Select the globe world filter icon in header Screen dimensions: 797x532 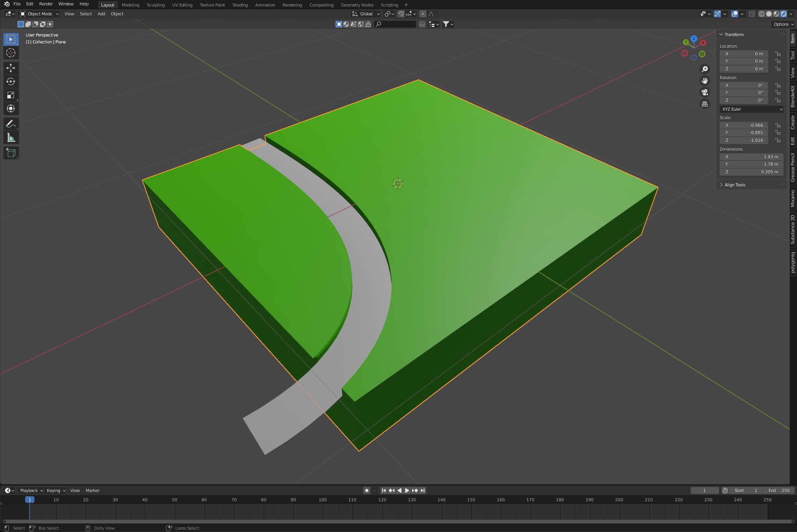tap(361, 24)
